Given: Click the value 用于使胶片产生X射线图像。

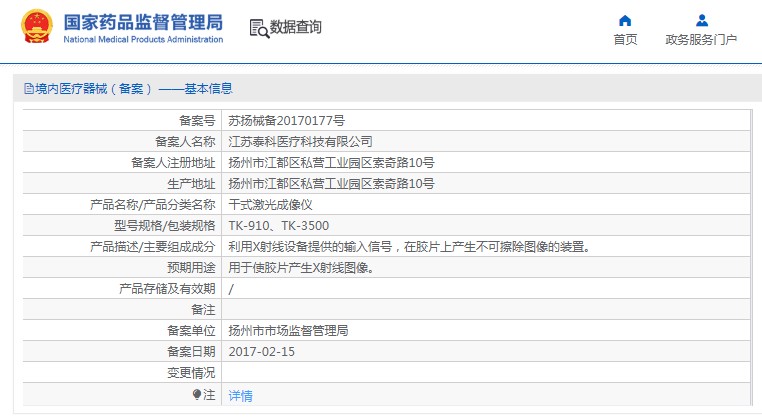Looking at the screenshot, I should [x=301, y=268].
